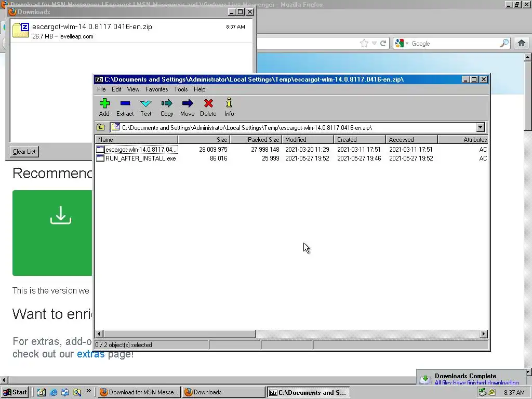Sort by the Accessed column
Screen dimensions: 532x399
412,139
